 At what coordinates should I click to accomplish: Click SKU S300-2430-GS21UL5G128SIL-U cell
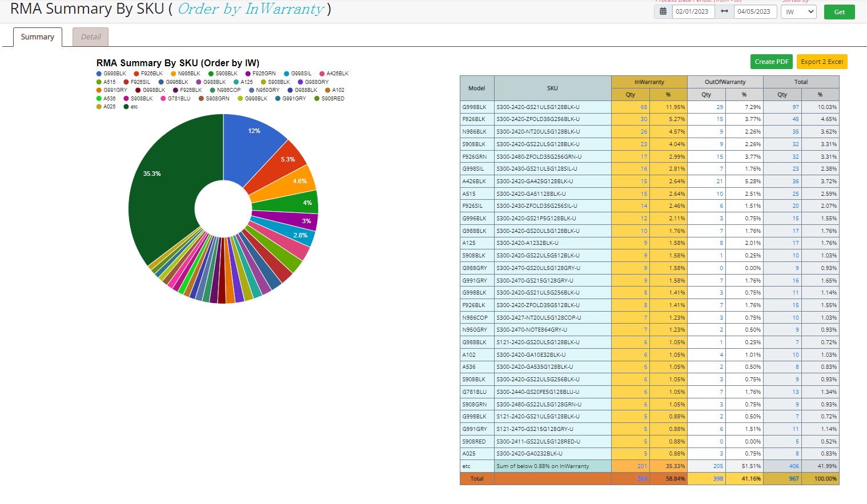(x=552, y=169)
